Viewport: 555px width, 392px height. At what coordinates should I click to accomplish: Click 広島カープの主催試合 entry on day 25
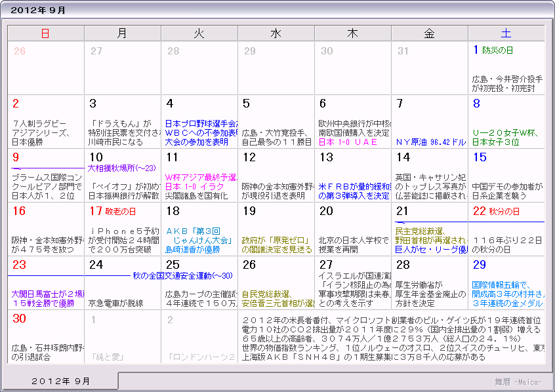click(201, 299)
